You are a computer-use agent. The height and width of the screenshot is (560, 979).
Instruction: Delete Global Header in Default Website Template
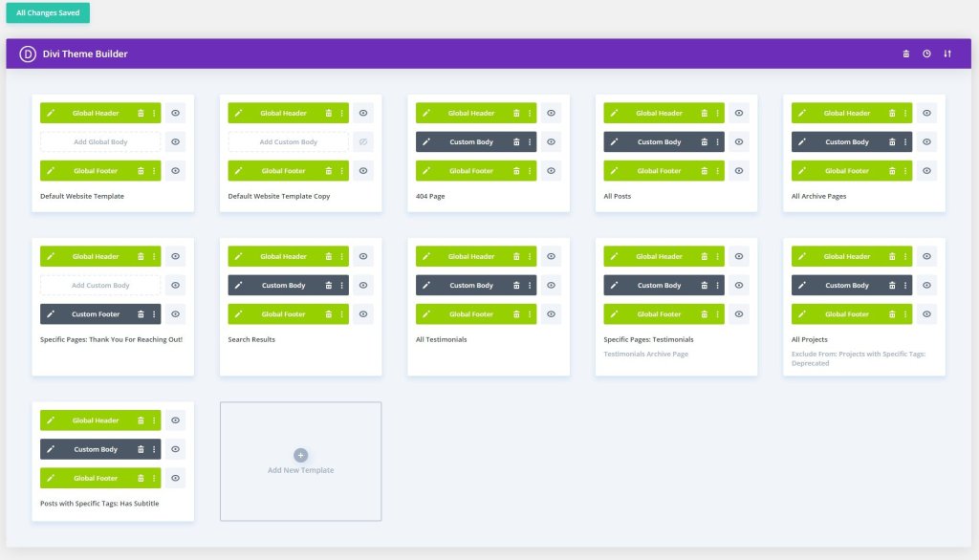tap(141, 113)
